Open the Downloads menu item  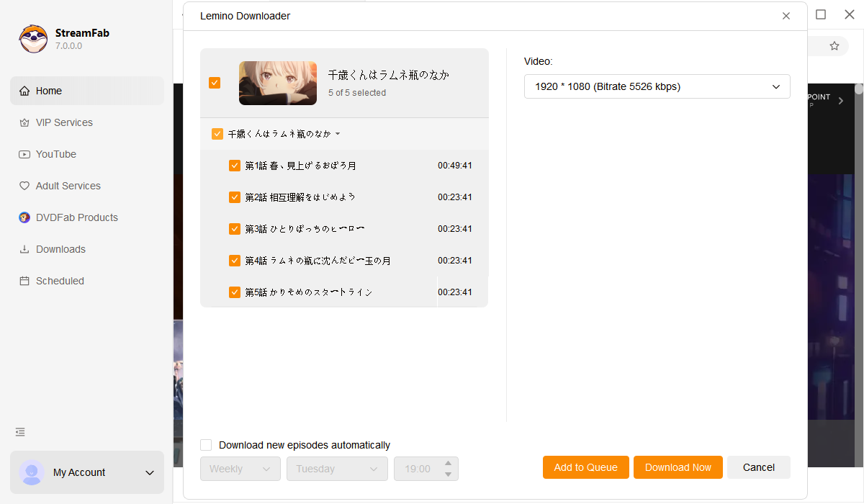[60, 250]
